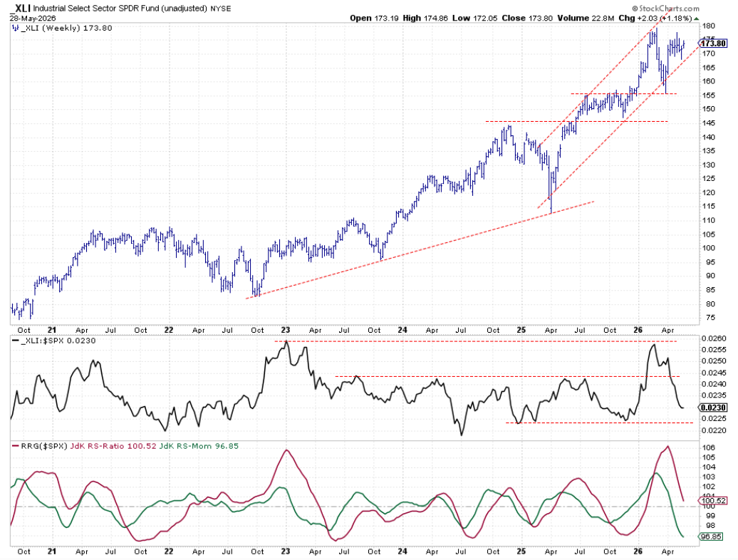Click the Low 172.05 value
738x560 pixels.
tap(474, 19)
